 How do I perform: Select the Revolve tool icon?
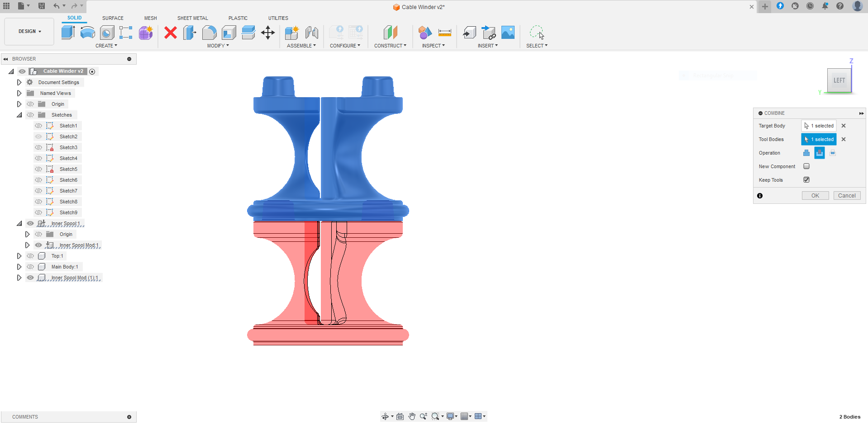(87, 33)
